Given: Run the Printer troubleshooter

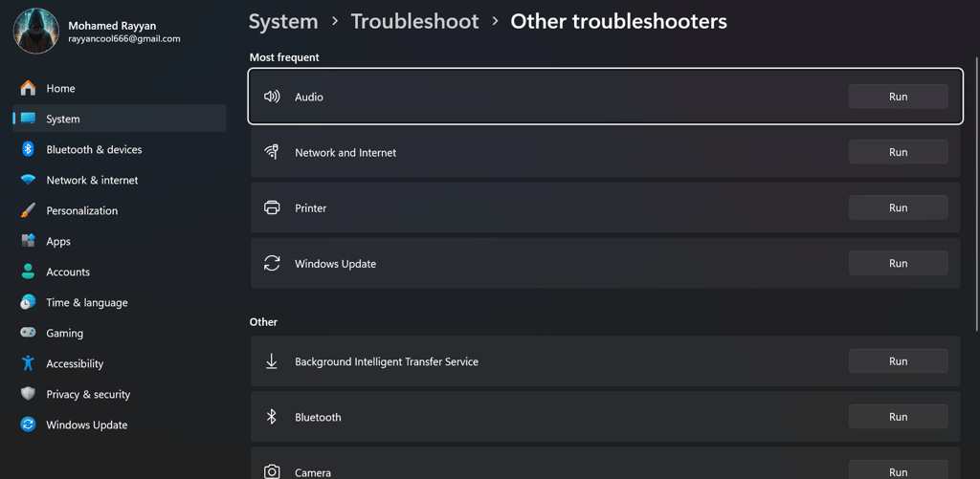Looking at the screenshot, I should coord(898,207).
